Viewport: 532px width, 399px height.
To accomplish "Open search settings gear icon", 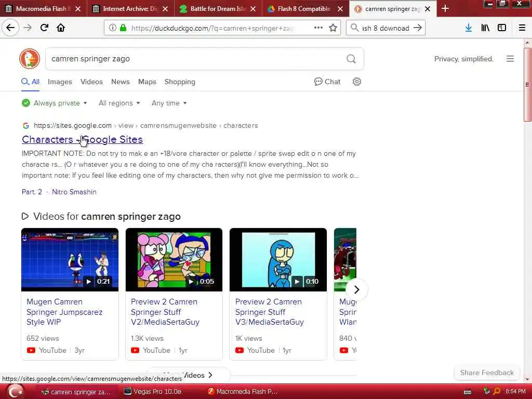I will (x=356, y=82).
